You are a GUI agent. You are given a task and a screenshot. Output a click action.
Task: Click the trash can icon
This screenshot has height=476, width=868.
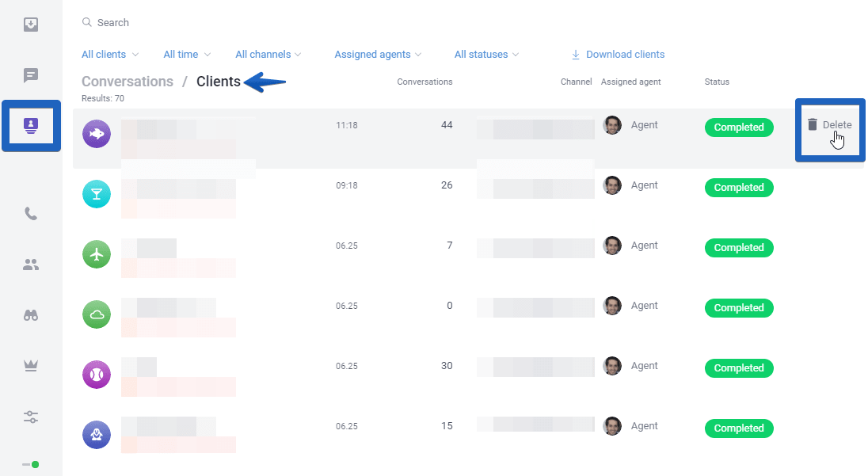tap(812, 124)
